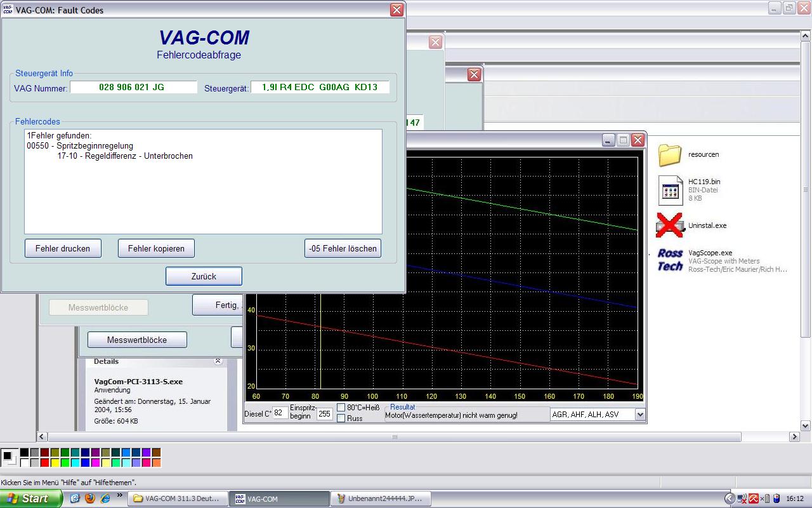Switch to the Unbenannt244444.JP... taskbar item
Screen dimensions: 812x508
[380, 498]
